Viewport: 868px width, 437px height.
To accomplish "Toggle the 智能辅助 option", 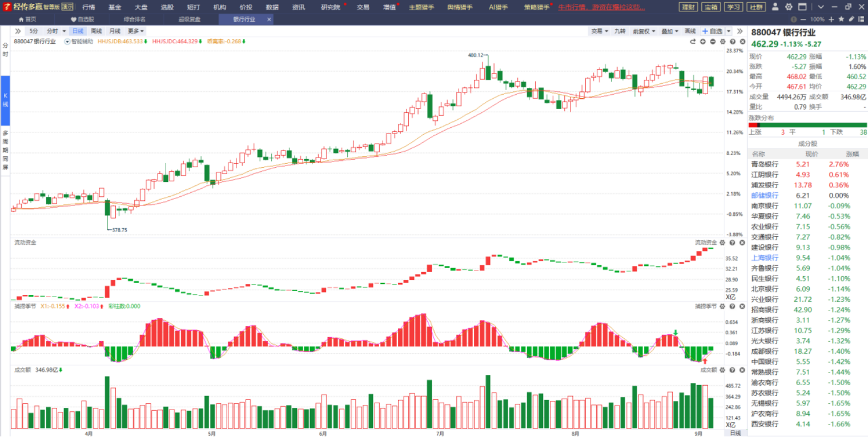I will pyautogui.click(x=79, y=41).
